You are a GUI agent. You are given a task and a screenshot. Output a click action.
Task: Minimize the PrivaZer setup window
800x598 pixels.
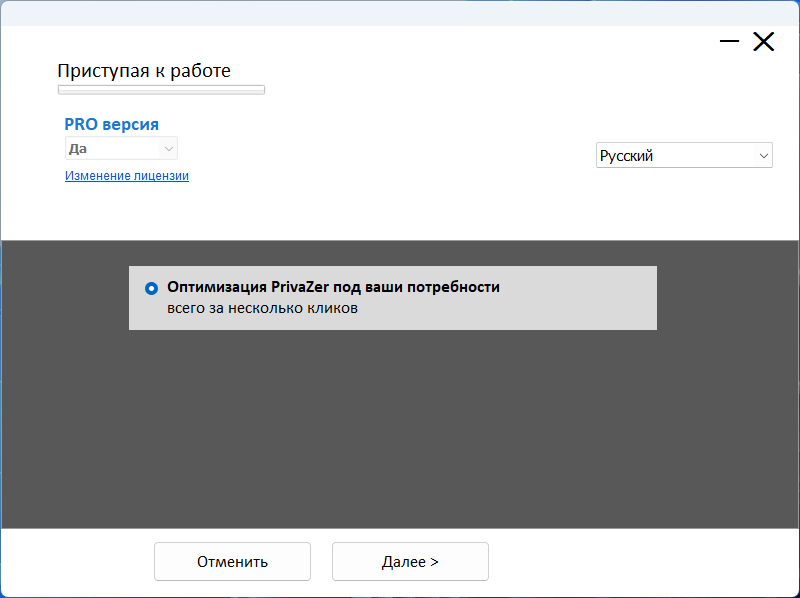(x=729, y=42)
